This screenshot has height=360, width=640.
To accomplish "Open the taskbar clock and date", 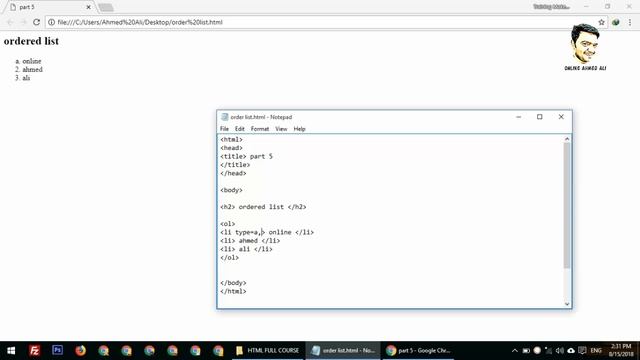I will pos(621,351).
